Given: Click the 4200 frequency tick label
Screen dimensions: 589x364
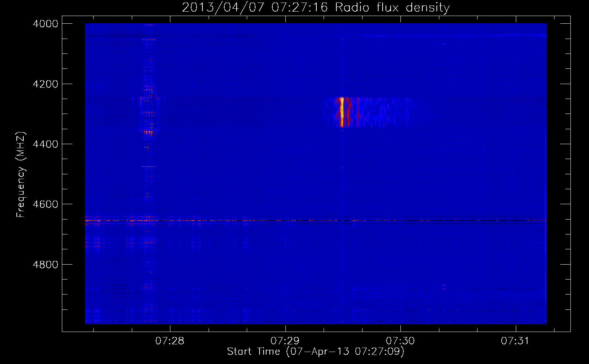Looking at the screenshot, I should point(46,84).
